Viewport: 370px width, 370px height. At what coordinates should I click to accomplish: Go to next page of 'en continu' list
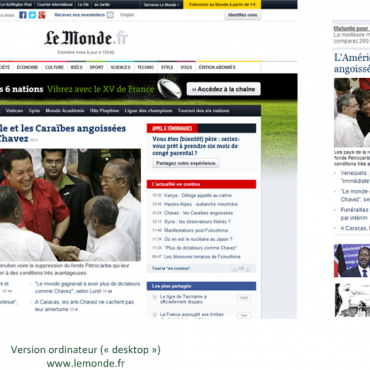click(248, 268)
